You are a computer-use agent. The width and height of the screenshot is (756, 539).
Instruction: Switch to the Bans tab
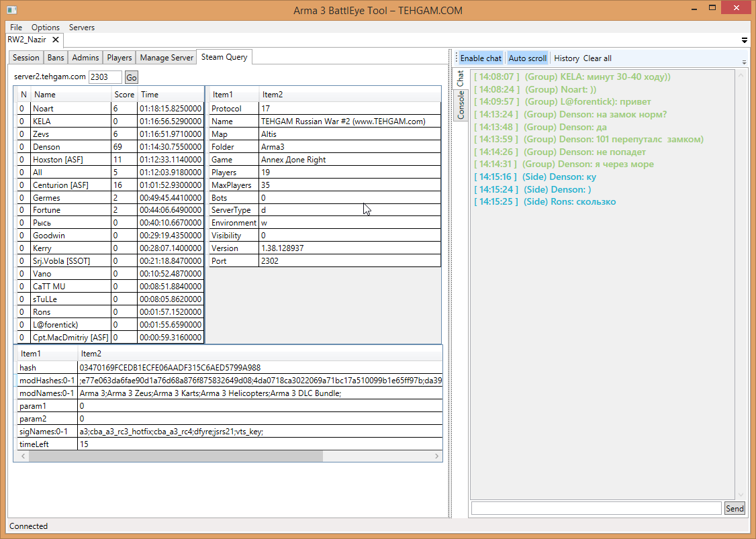(56, 57)
